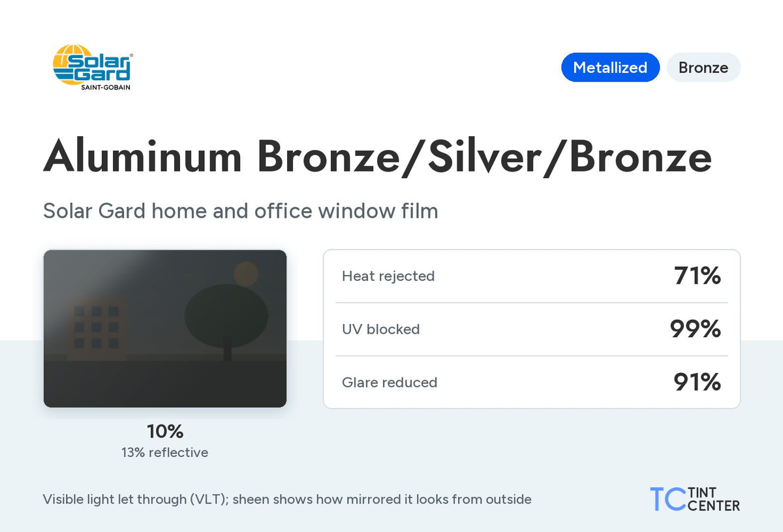Click the Heat rejected row
Screen dimensions: 783x532
(531, 276)
